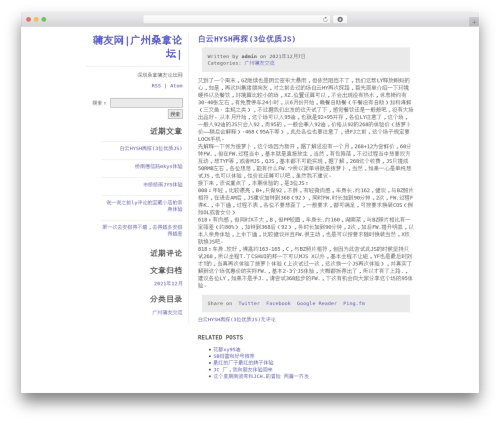Click the RELATED POSTS heading

point(220,337)
